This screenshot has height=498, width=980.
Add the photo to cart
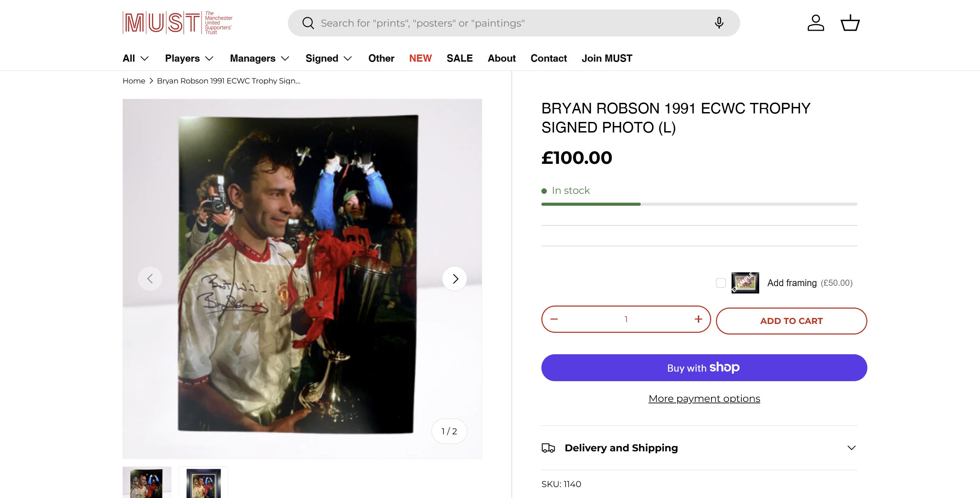tap(791, 321)
